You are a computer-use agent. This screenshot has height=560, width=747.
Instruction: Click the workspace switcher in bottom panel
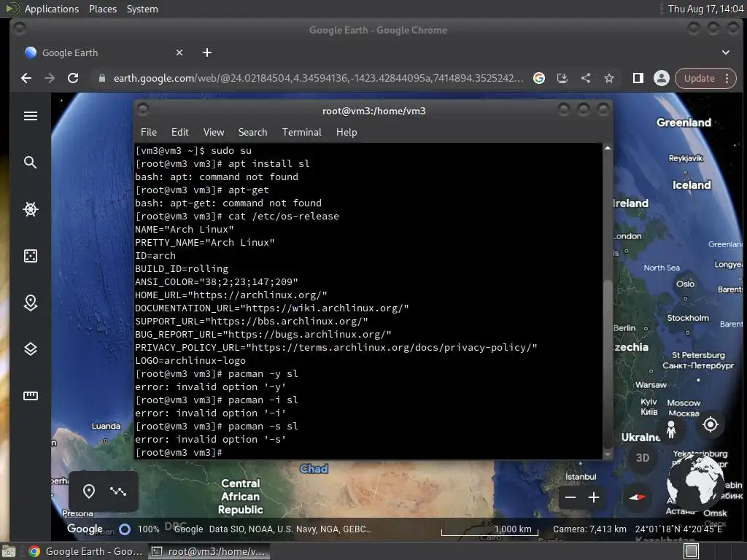click(691, 551)
